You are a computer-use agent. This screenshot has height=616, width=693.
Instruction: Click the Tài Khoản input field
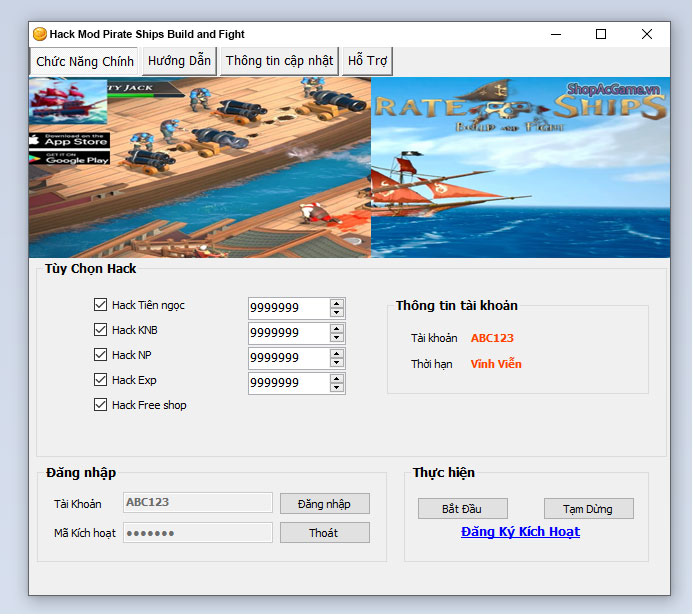[198, 502]
